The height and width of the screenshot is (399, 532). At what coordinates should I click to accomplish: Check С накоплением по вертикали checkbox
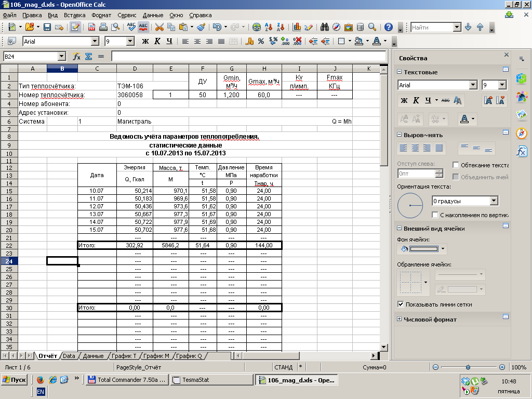coord(435,215)
